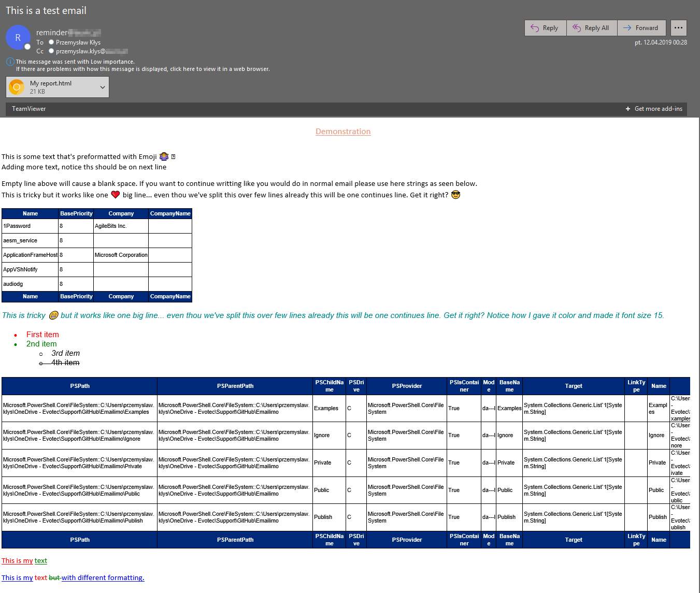Screen dimensions: 700x593
Task: Click the HTML file icon on the attachment
Action: (16, 86)
